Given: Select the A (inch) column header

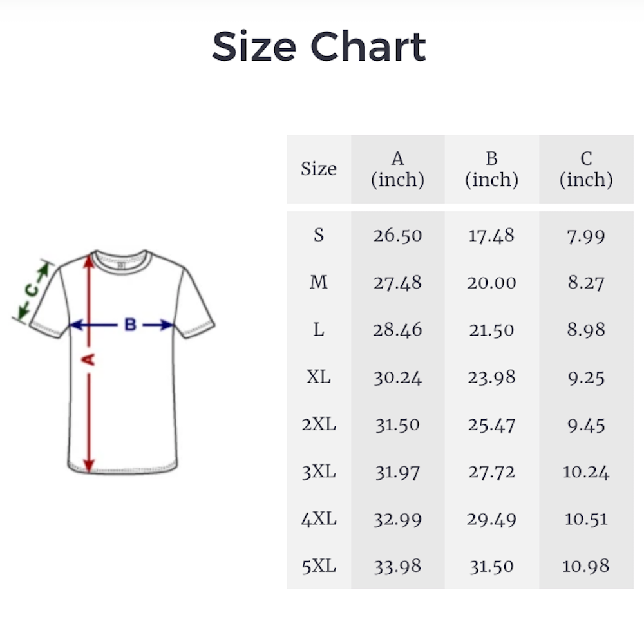Looking at the screenshot, I should point(398,169).
